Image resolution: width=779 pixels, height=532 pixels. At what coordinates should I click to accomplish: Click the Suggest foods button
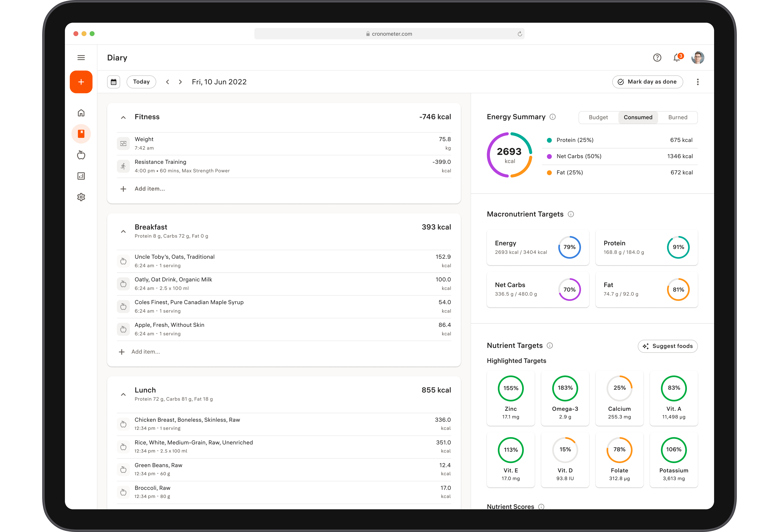(667, 346)
